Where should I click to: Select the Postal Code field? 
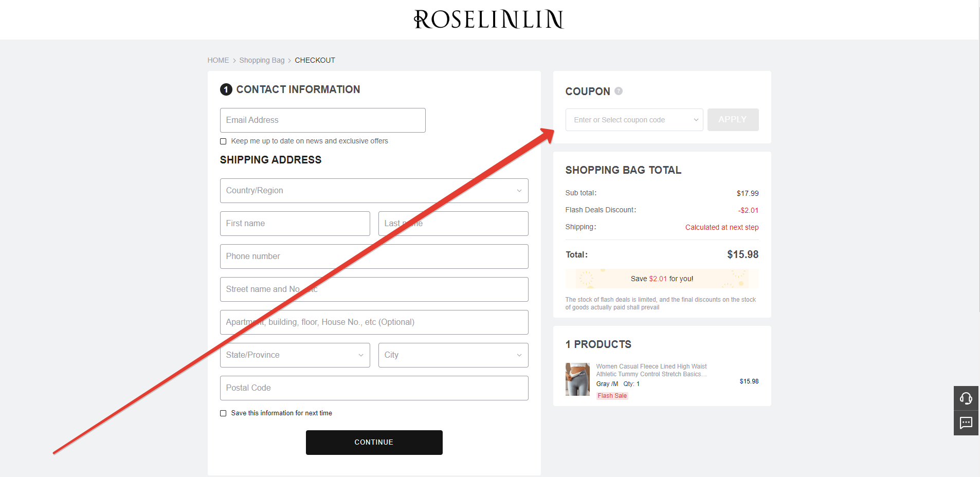click(x=374, y=388)
